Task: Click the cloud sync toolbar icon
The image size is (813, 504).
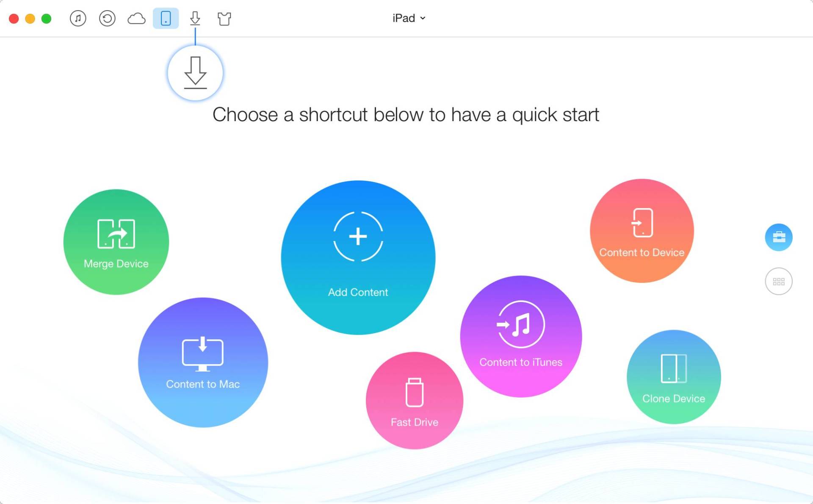Action: click(136, 17)
